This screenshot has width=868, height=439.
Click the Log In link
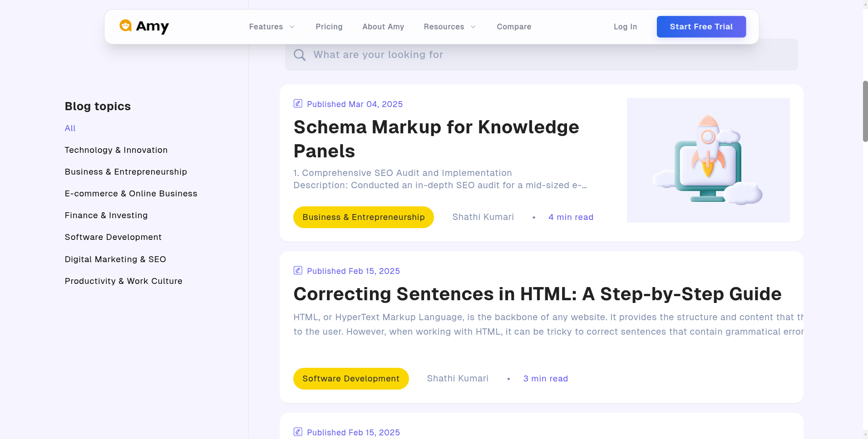[x=625, y=27]
